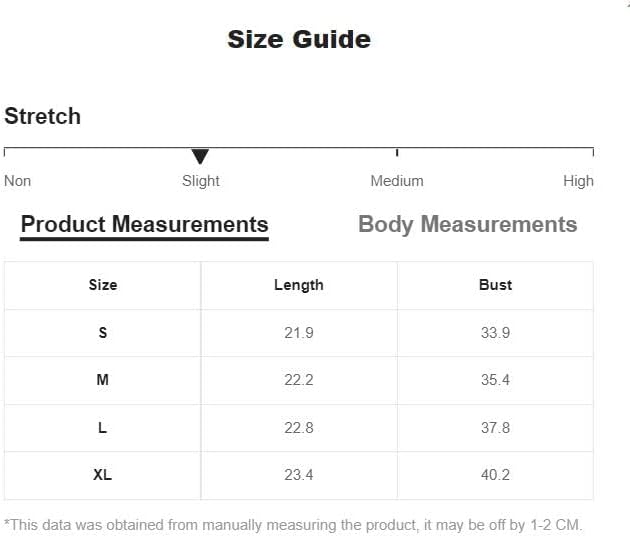Image resolution: width=630 pixels, height=538 pixels.
Task: Click the measurement disclaimer footnote text
Action: tap(293, 525)
